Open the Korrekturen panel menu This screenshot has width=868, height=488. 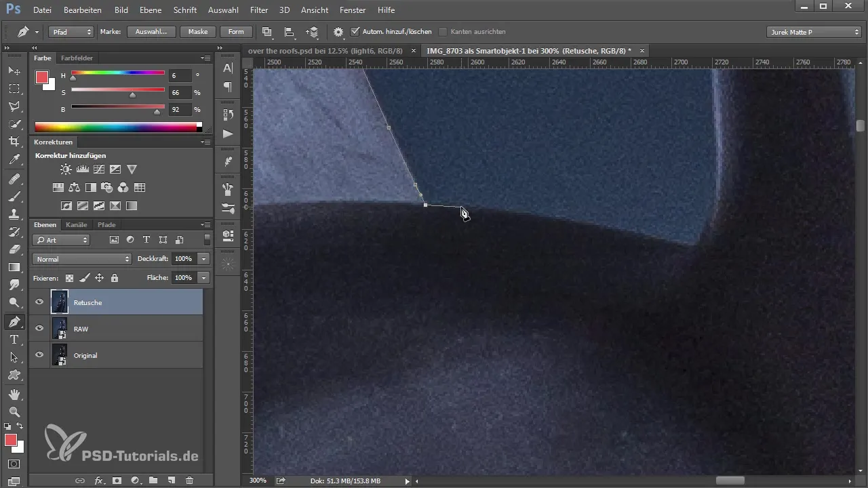205,142
